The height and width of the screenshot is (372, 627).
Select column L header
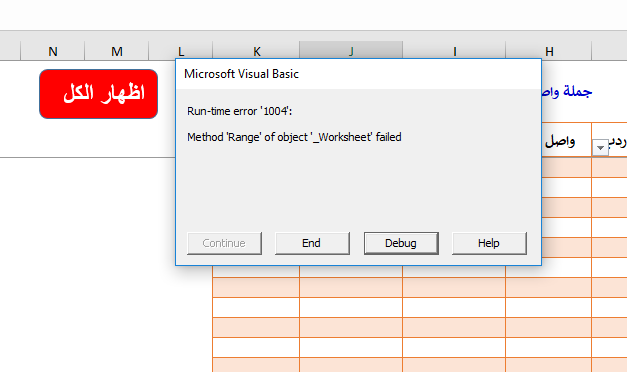181,51
